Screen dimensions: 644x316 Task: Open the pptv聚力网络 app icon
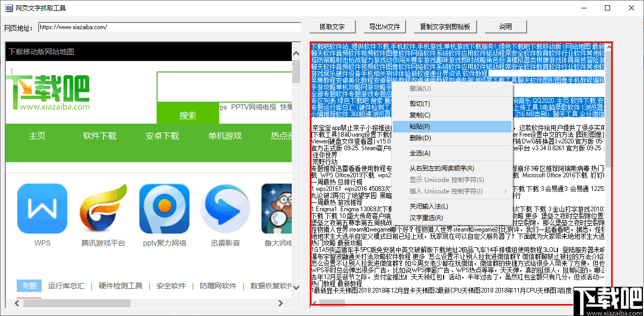point(164,209)
